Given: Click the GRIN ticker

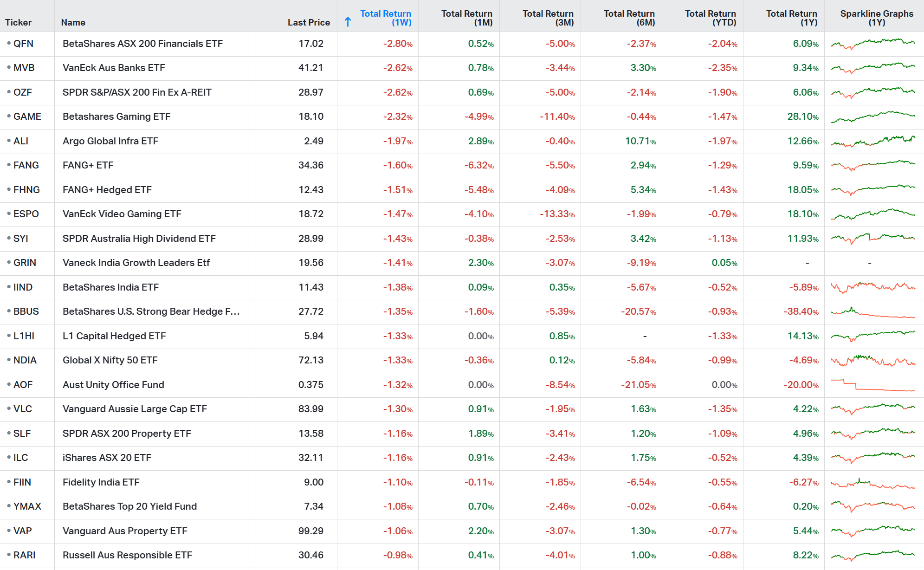Looking at the screenshot, I should 25,263.
